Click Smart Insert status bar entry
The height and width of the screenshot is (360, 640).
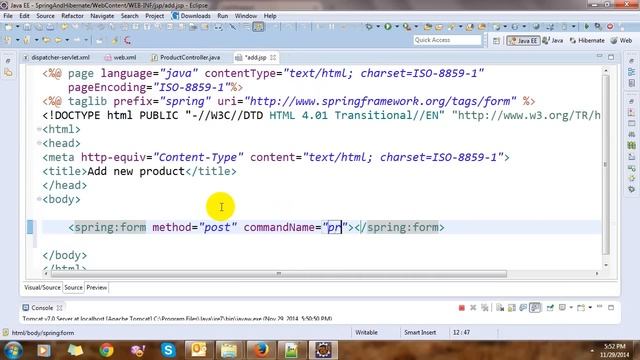[420, 333]
